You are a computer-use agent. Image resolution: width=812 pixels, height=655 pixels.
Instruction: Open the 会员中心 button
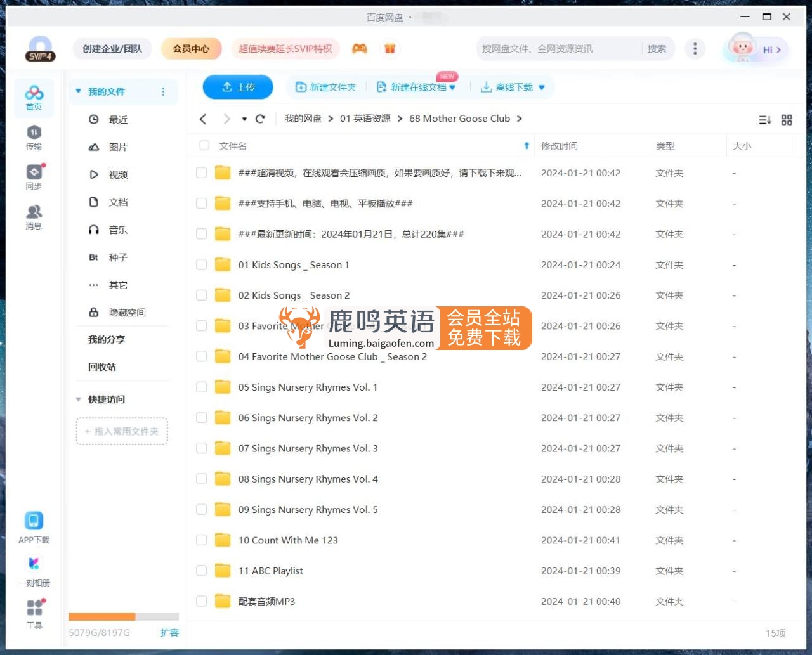[x=192, y=49]
